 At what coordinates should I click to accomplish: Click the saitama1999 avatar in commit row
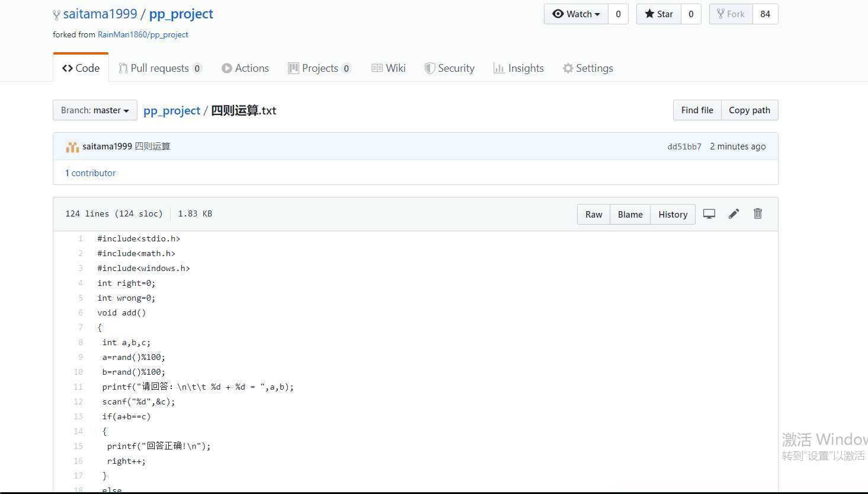tap(72, 146)
